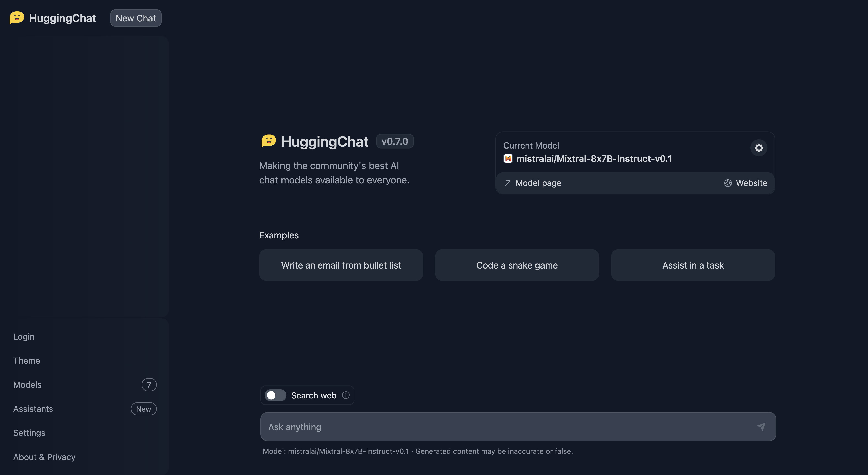Enable the Search web toggle
Image resolution: width=868 pixels, height=475 pixels.
275,395
